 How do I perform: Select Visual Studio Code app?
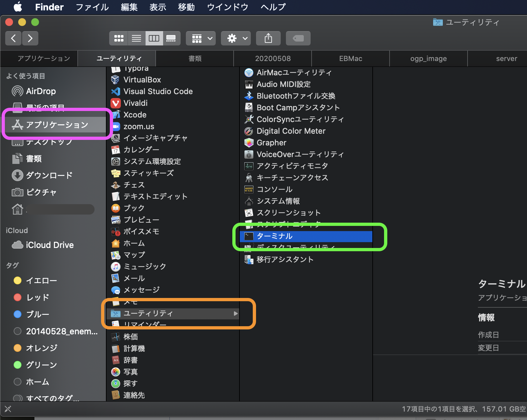(173, 92)
